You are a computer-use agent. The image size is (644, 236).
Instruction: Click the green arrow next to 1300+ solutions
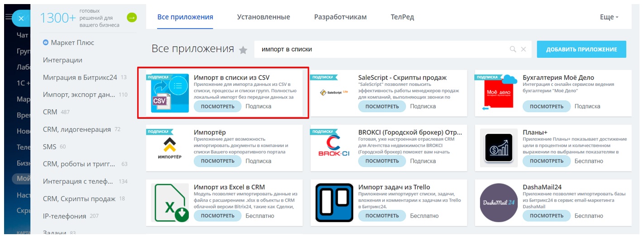[132, 18]
